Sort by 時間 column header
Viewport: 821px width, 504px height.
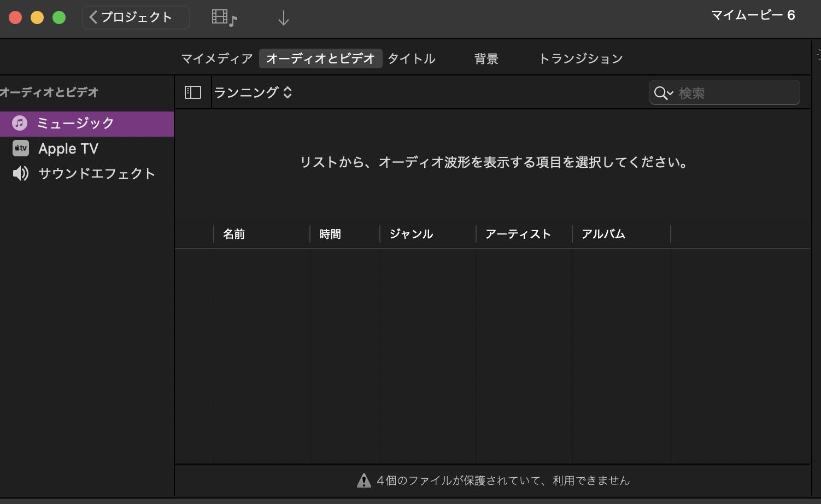(x=345, y=234)
